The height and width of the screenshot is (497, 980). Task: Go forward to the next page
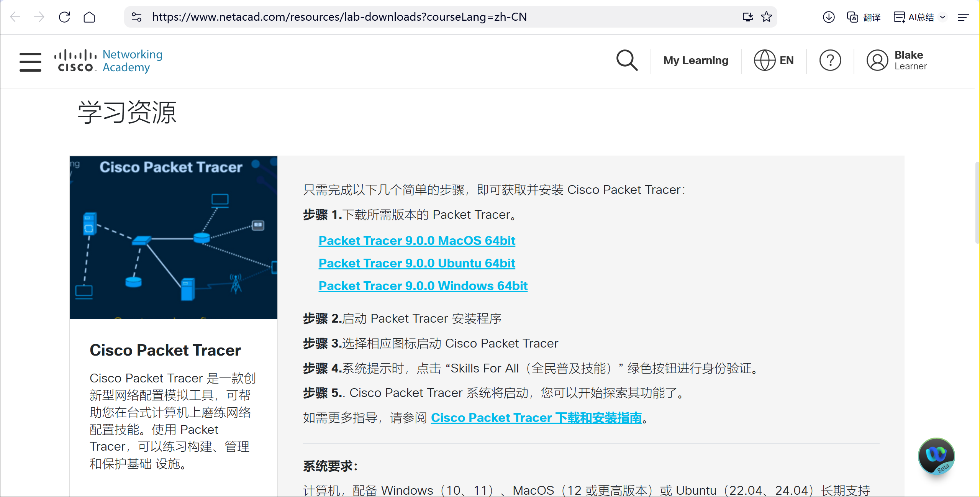click(x=39, y=17)
